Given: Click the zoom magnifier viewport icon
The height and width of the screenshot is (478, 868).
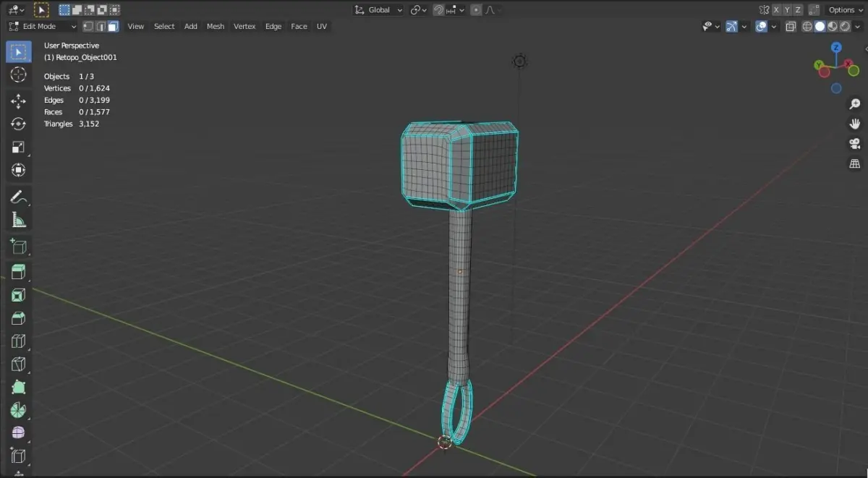Looking at the screenshot, I should [854, 104].
